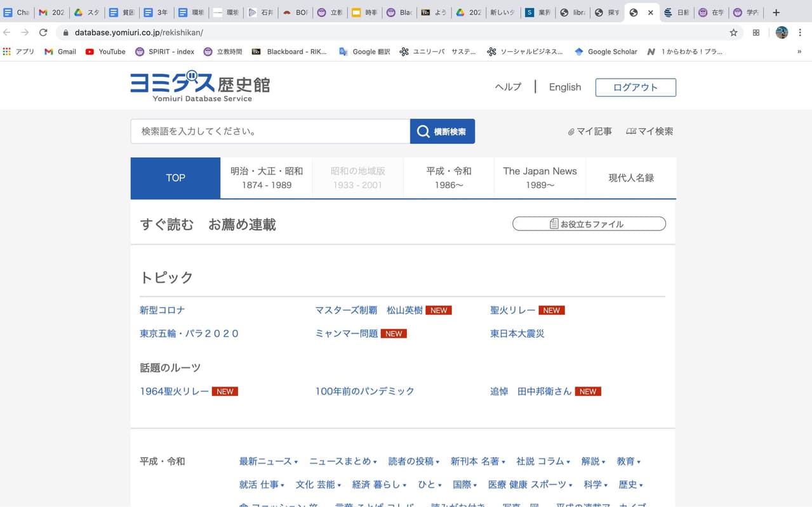Viewport: 812px width, 507px height.
Task: Switch to the Gmail browser tab
Action: pos(51,12)
